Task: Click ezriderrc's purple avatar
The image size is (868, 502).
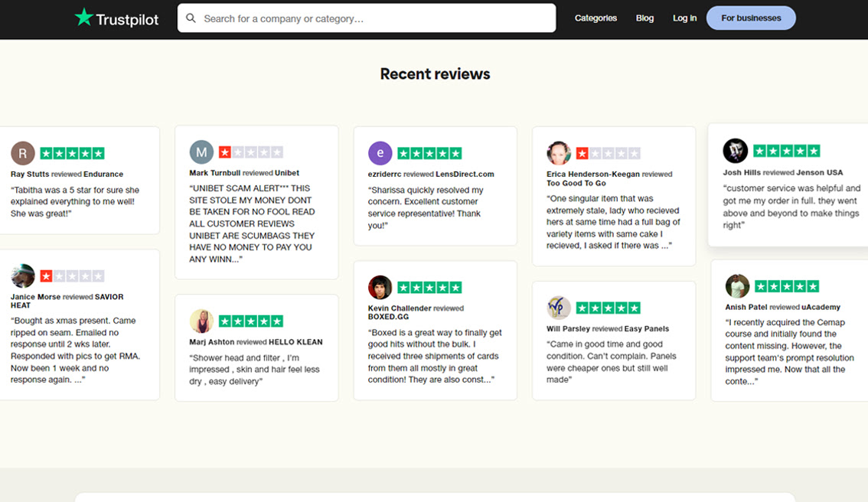Action: point(380,153)
